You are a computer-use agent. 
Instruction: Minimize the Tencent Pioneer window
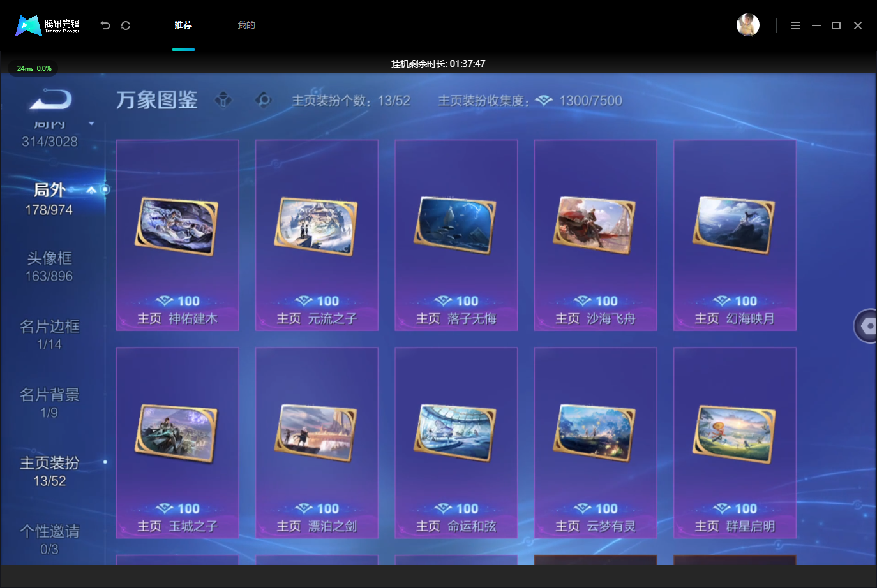tap(816, 26)
